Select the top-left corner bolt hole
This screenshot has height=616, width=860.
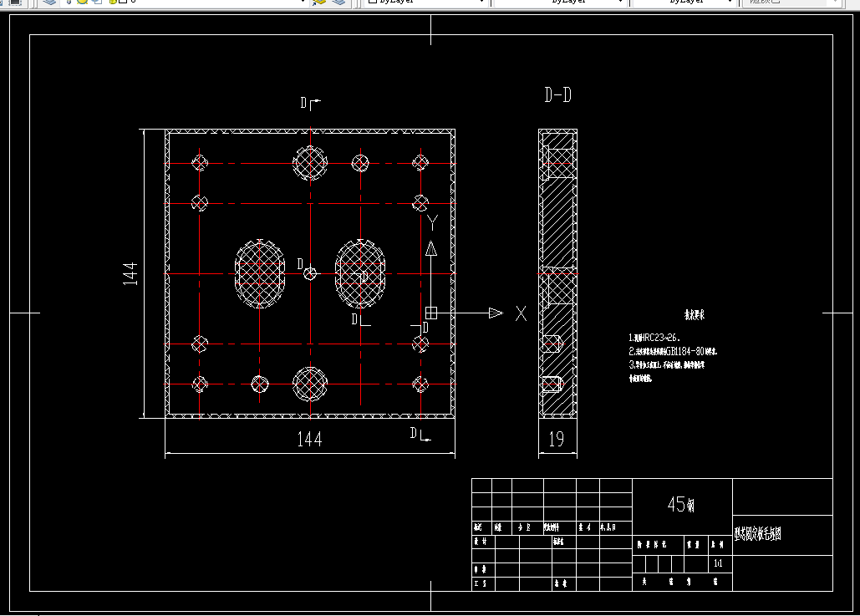click(200, 162)
